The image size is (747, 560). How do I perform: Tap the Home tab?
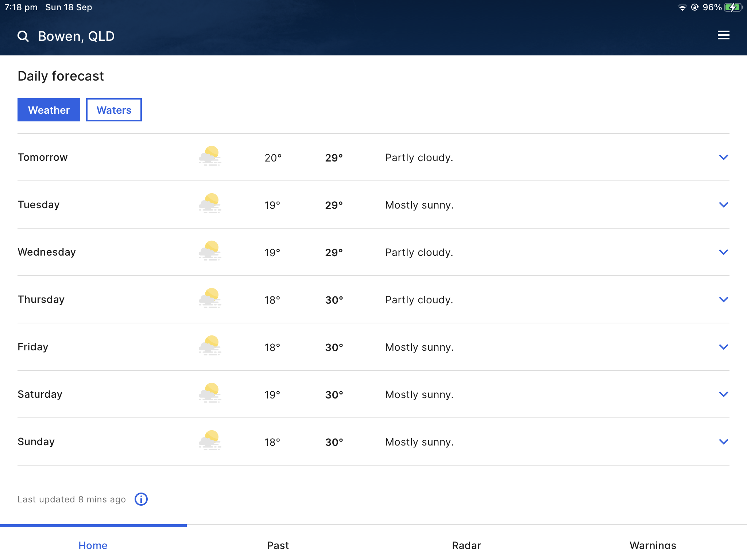93,545
